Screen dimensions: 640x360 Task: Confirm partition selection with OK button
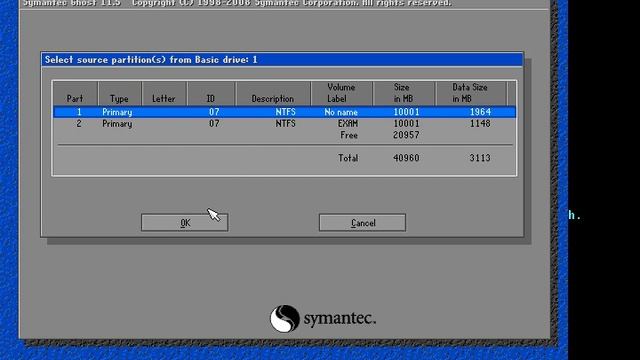[x=184, y=223]
